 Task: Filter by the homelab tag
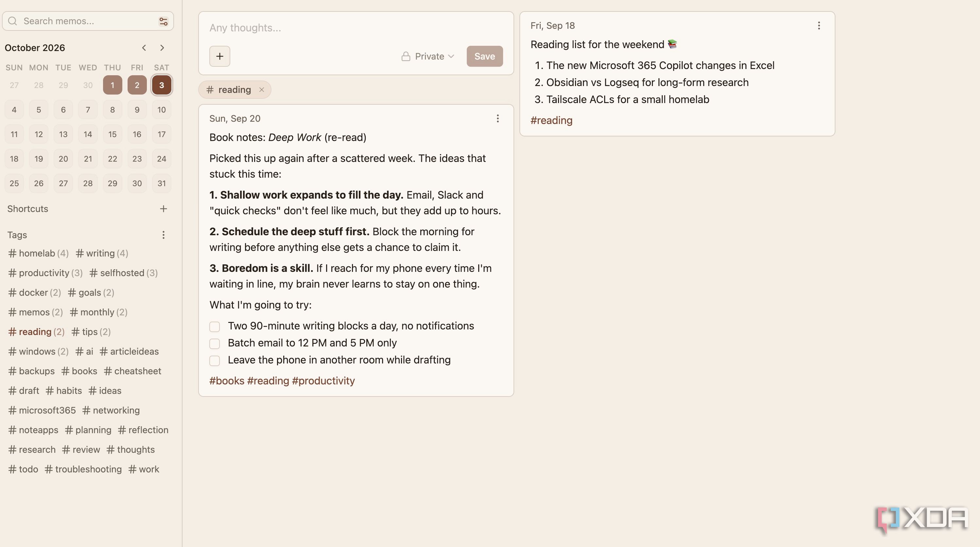coord(38,253)
